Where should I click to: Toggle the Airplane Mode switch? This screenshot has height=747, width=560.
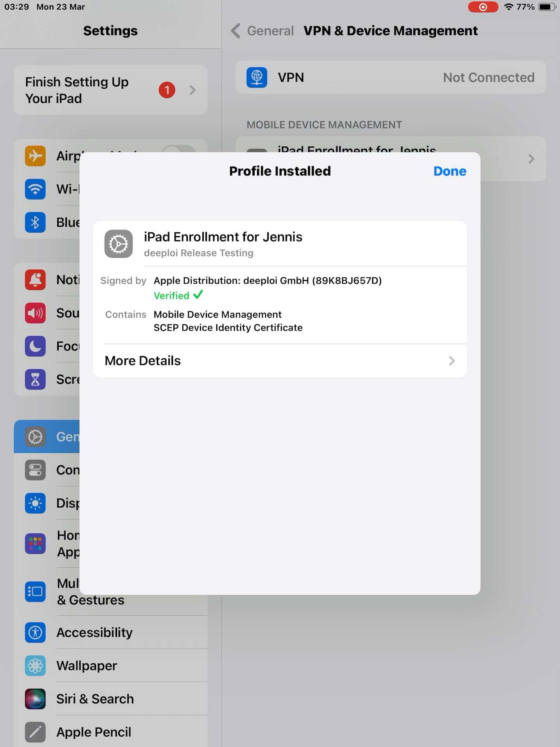tap(178, 149)
